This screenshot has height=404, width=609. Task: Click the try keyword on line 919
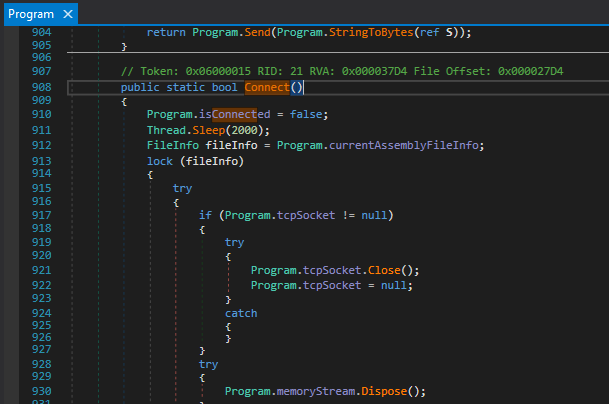coord(234,242)
